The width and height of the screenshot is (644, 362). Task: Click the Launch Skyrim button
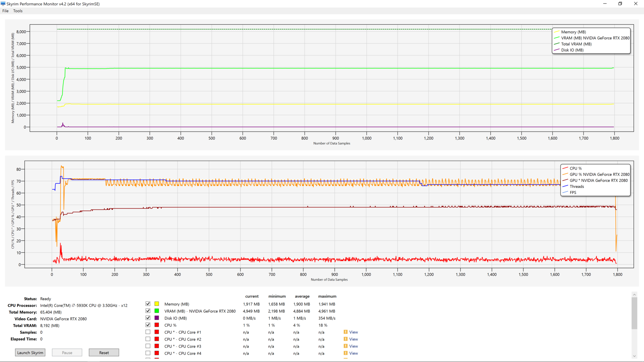tap(30, 353)
